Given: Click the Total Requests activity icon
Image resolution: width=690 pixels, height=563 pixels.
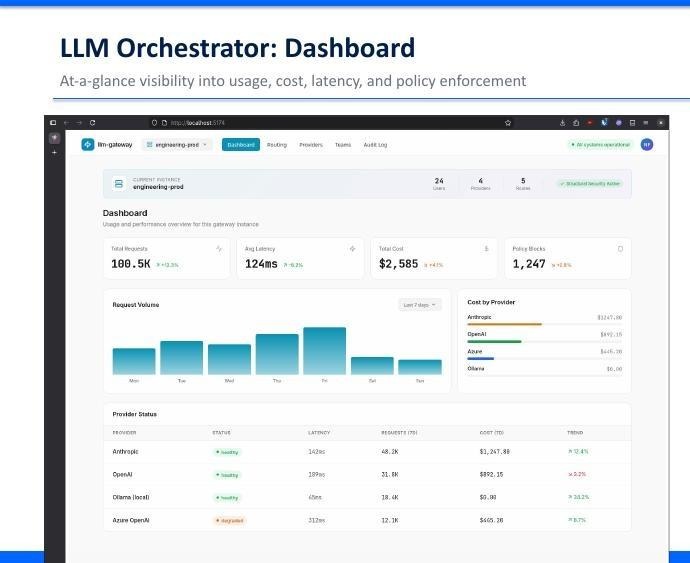Looking at the screenshot, I should [219, 249].
